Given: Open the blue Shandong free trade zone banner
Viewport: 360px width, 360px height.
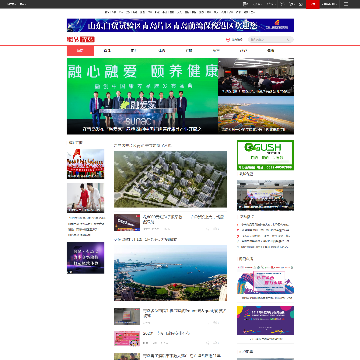Looking at the screenshot, I should (180, 25).
